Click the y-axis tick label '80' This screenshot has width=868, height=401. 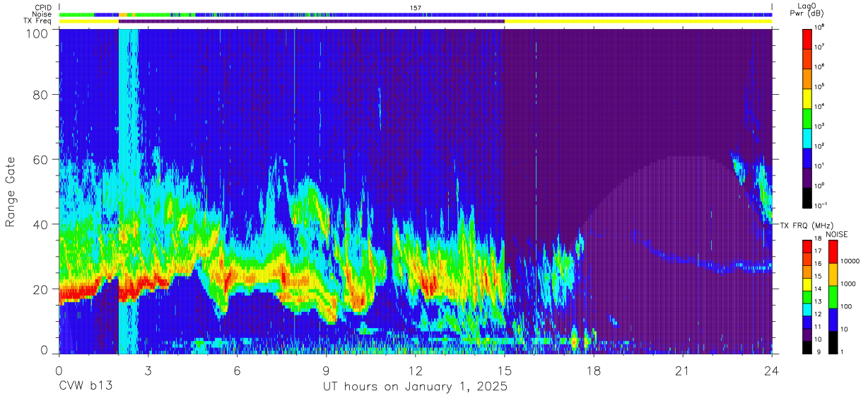[40, 94]
